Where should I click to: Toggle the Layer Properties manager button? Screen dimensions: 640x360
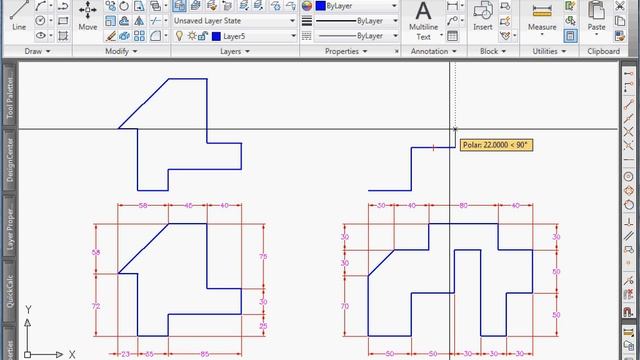(x=179, y=6)
